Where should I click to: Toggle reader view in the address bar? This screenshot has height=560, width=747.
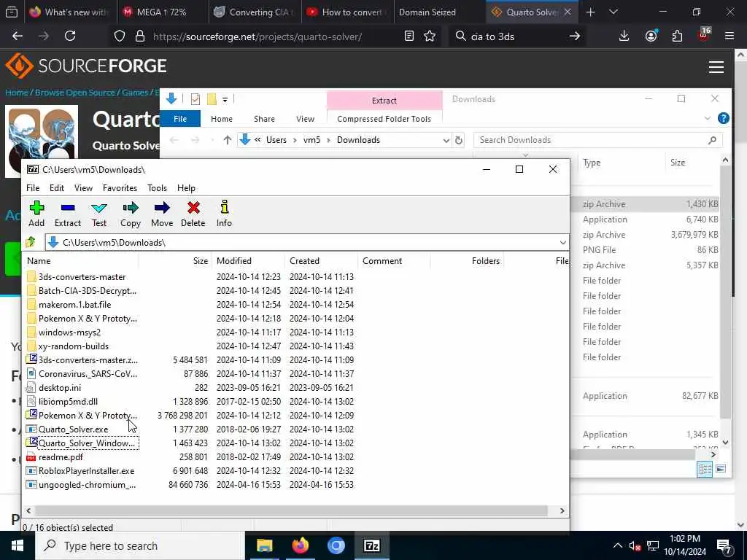[409, 36]
